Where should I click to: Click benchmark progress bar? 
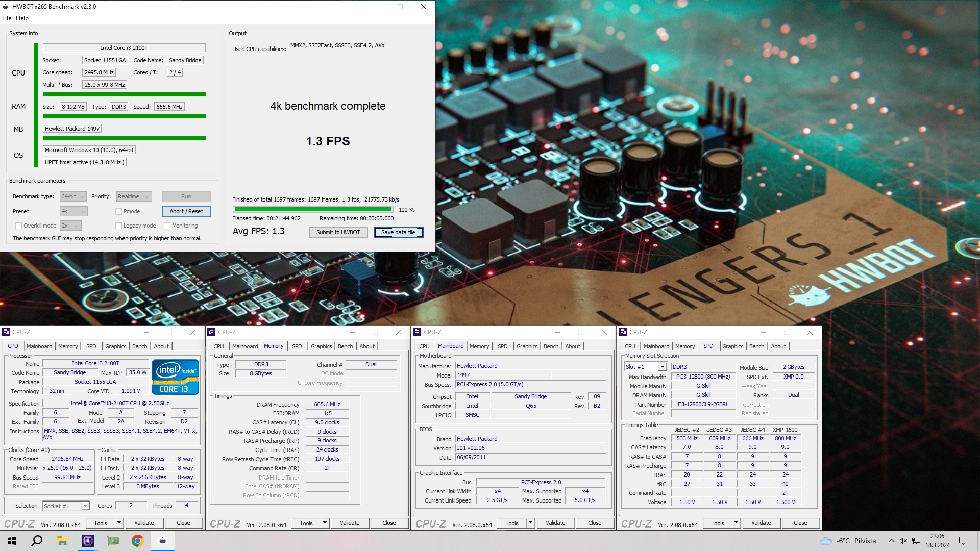(313, 210)
